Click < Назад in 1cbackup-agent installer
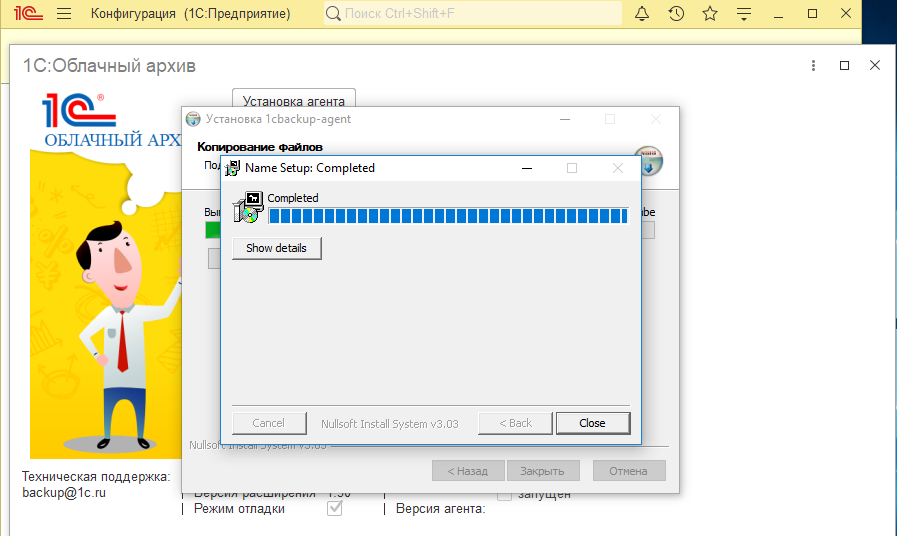 [468, 471]
